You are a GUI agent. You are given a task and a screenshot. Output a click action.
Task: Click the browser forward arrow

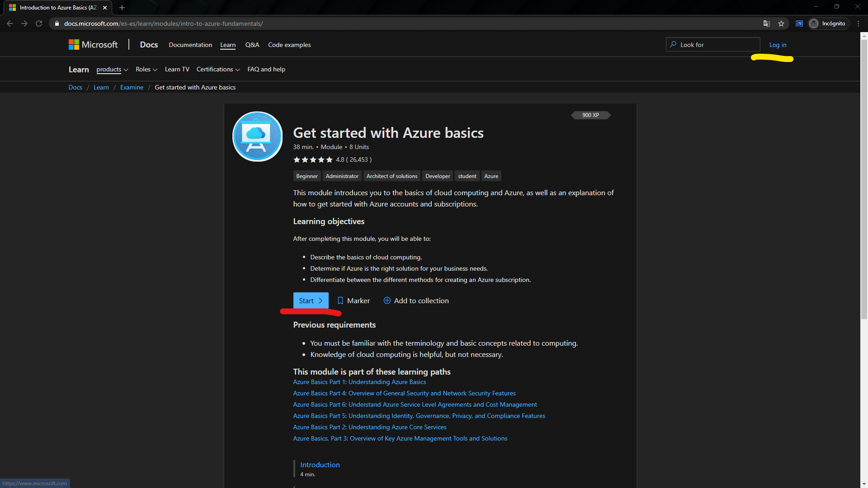point(24,23)
